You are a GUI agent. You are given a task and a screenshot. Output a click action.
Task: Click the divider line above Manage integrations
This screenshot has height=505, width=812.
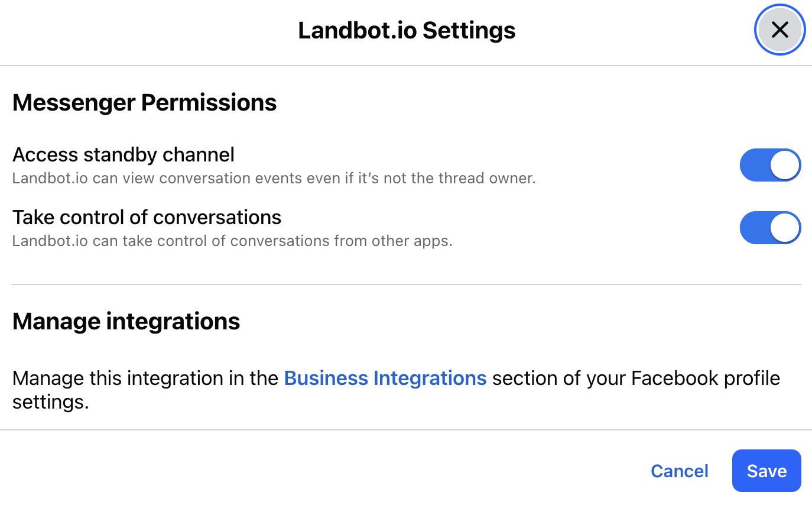coord(407,284)
